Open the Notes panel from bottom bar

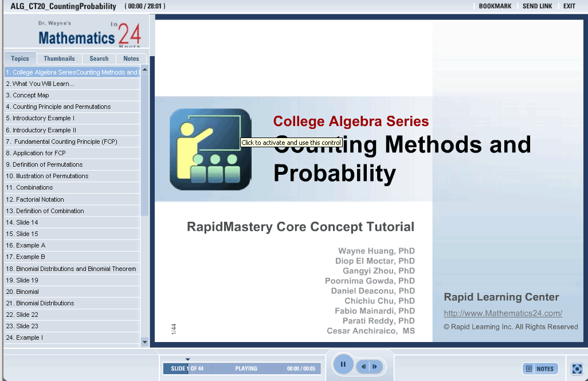coord(540,368)
